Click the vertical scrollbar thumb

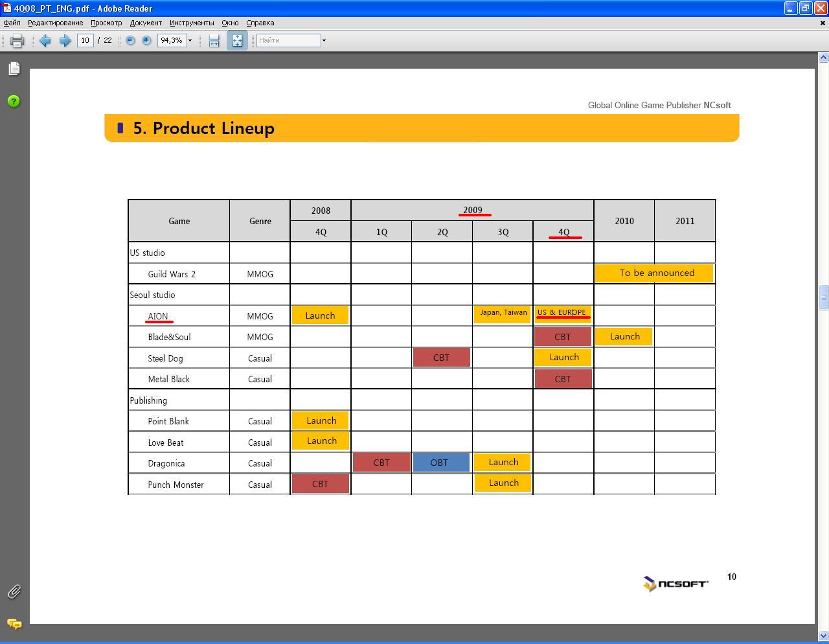tap(823, 298)
